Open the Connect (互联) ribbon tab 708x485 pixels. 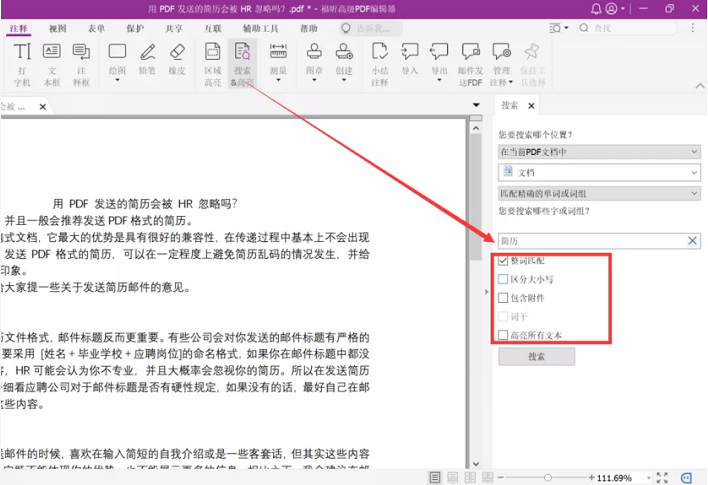(x=213, y=28)
